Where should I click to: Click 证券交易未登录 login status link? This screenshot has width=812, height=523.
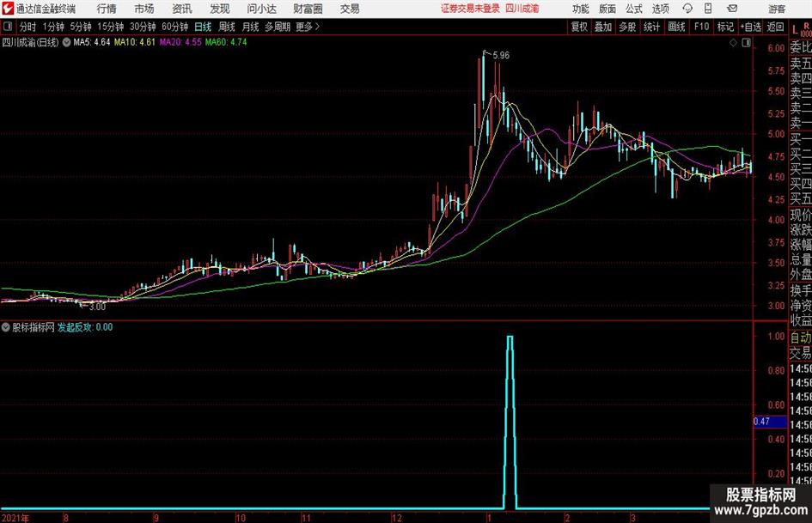470,9
